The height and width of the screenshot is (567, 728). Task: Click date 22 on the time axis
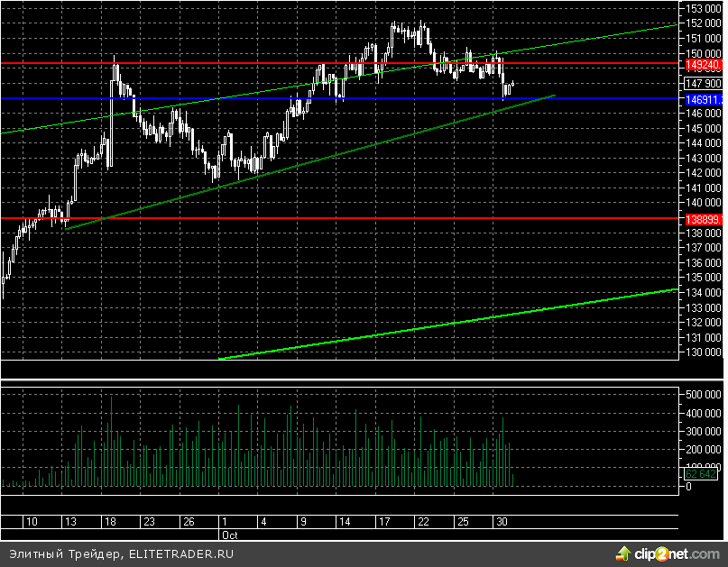coord(423,522)
